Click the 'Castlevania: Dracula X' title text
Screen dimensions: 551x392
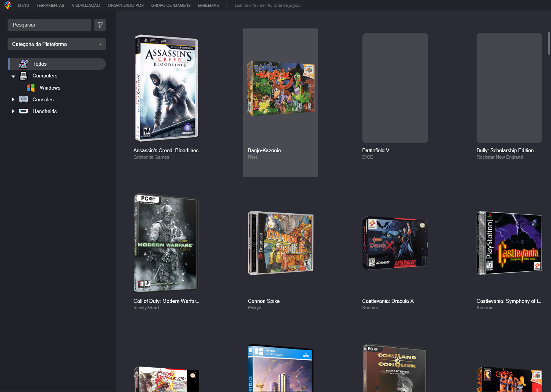(388, 301)
